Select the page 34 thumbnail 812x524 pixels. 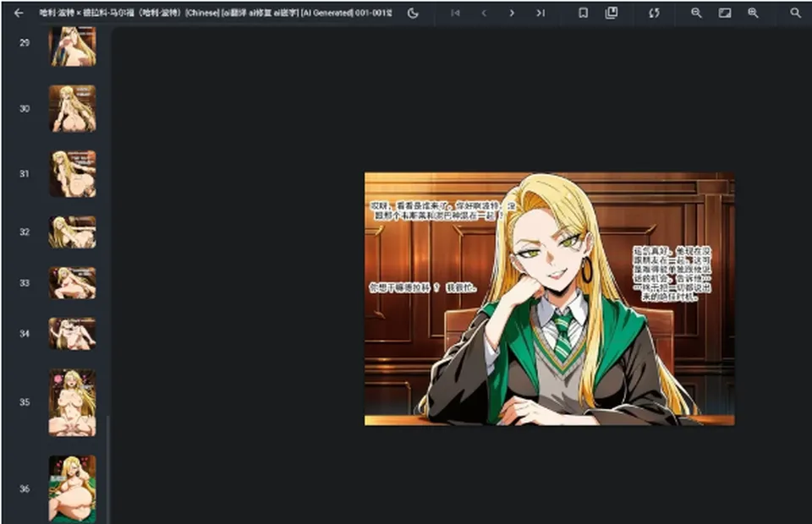coord(73,334)
